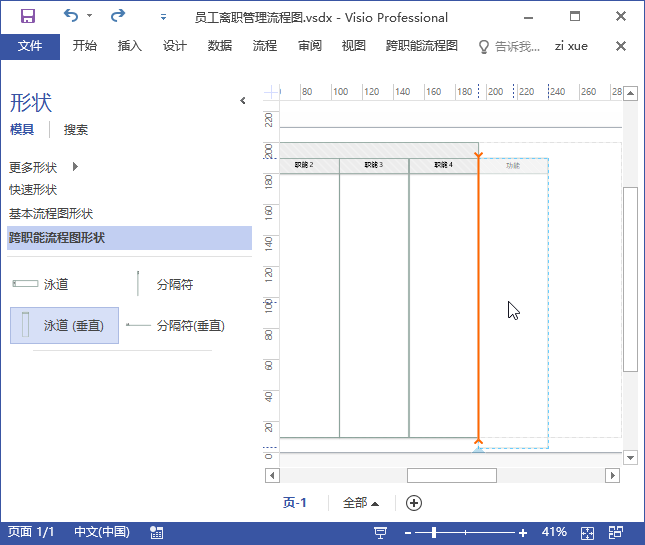Click the 职能 4 swimlane header
This screenshot has width=645, height=545.
pyautogui.click(x=443, y=165)
